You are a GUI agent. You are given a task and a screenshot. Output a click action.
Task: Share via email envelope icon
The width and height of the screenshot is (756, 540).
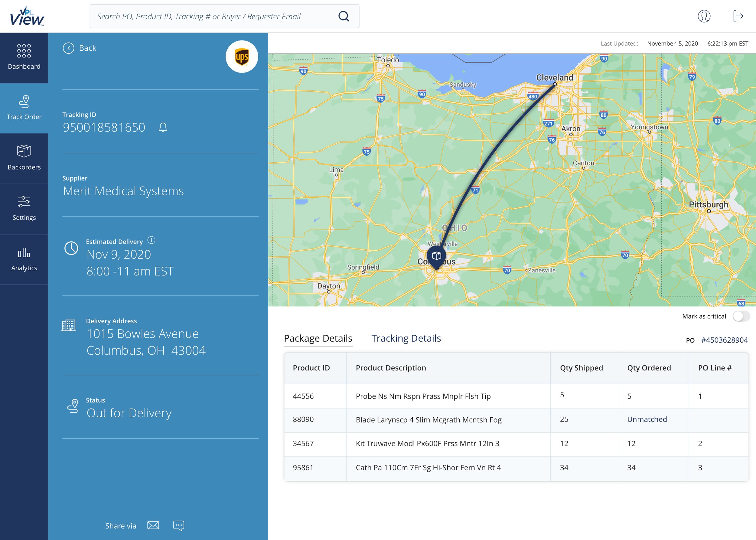[x=153, y=525]
